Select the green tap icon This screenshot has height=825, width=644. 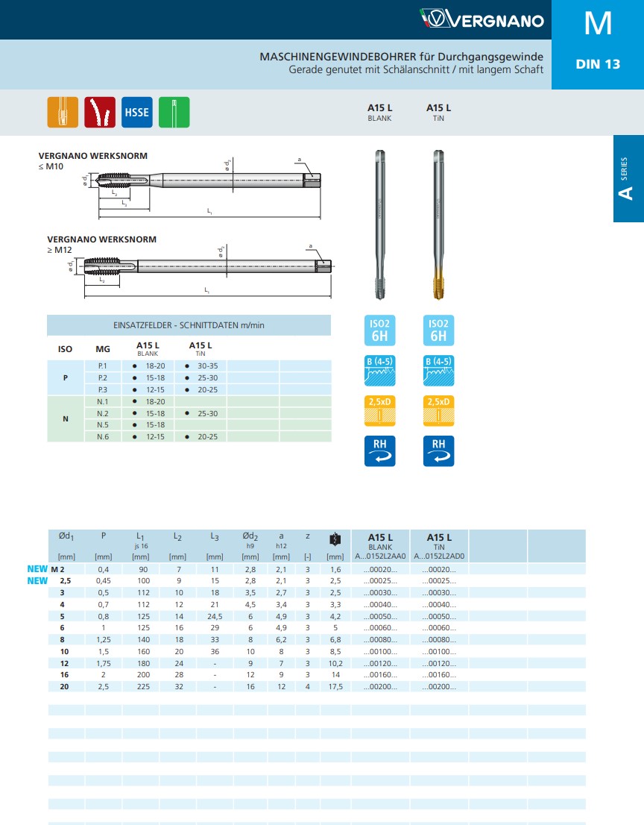tap(174, 112)
